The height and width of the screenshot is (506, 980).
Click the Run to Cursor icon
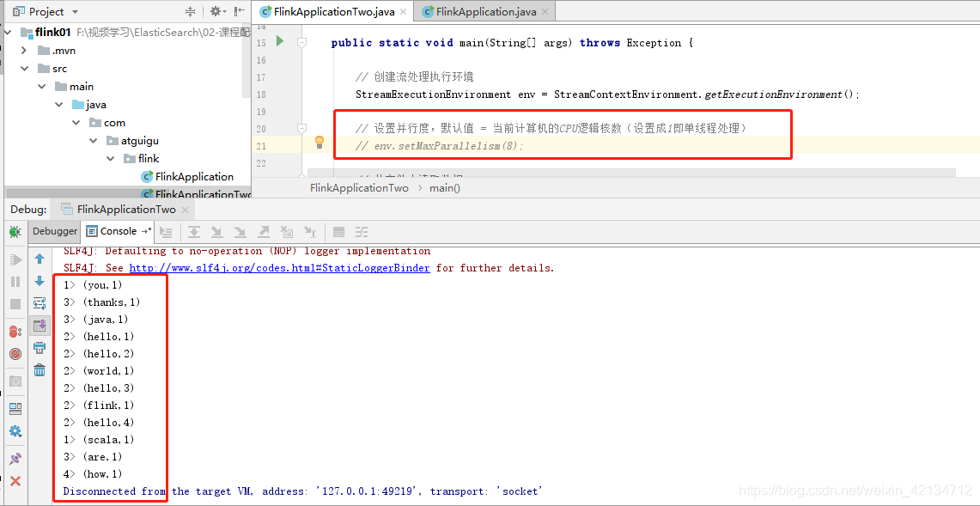(x=310, y=232)
